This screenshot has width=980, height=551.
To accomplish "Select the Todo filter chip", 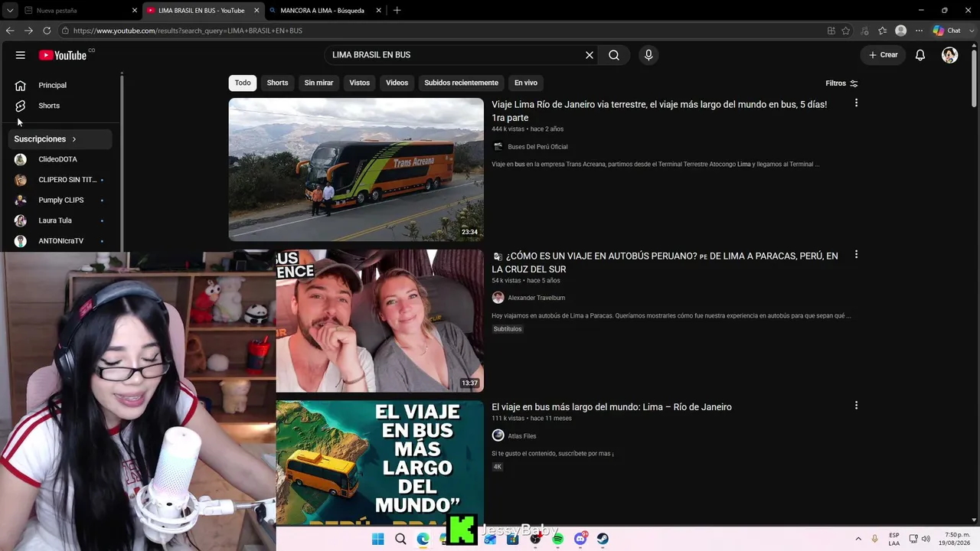I will 243,83.
